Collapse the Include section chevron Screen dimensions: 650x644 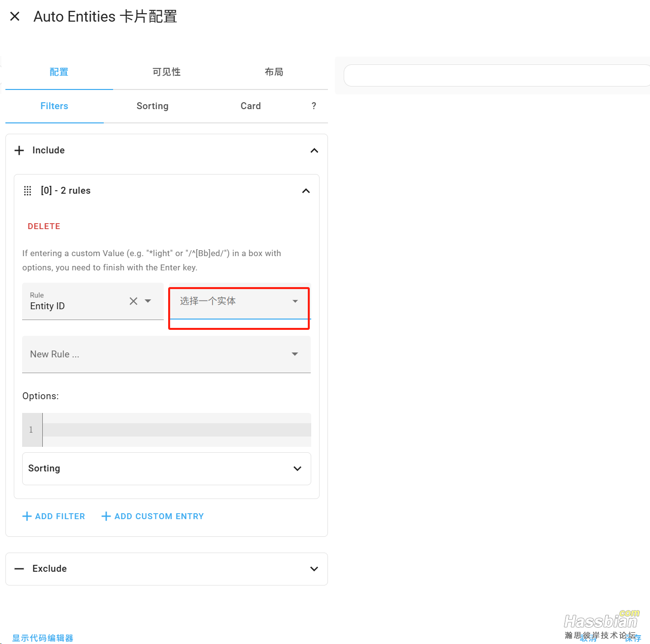point(314,150)
